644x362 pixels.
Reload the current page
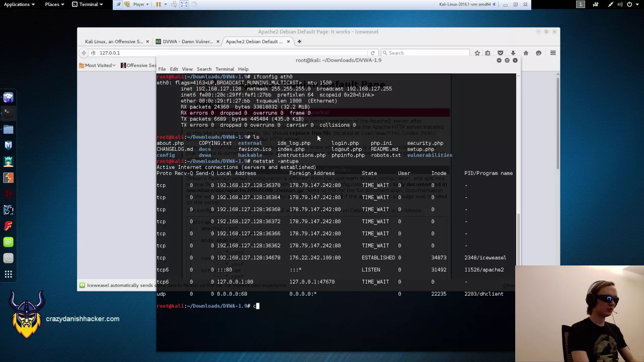click(372, 53)
